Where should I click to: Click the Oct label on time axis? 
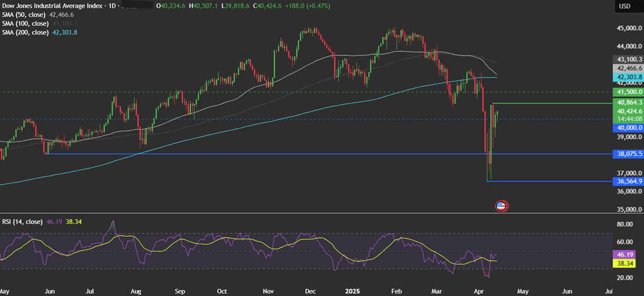click(x=222, y=291)
